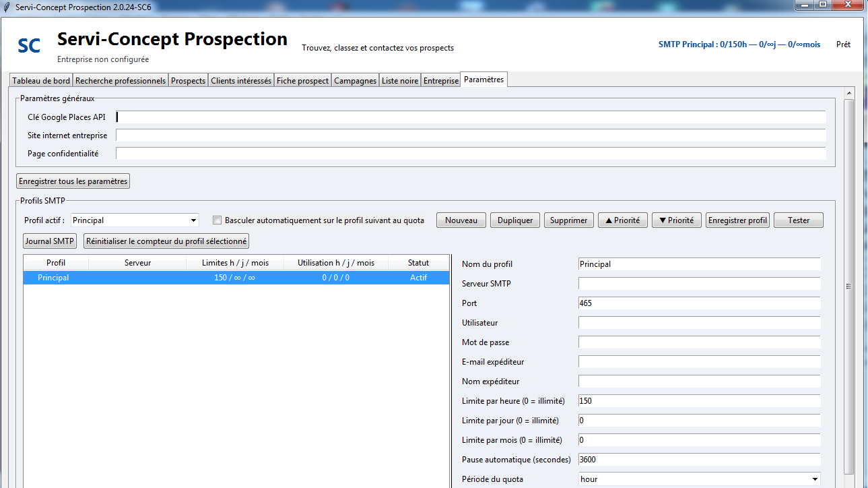Click the Limite par heure field
The height and width of the screenshot is (488, 868).
[x=699, y=401]
